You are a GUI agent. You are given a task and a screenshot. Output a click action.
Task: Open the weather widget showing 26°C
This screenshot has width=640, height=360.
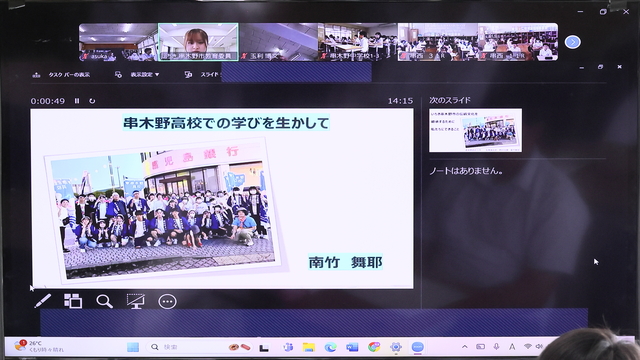39,346
